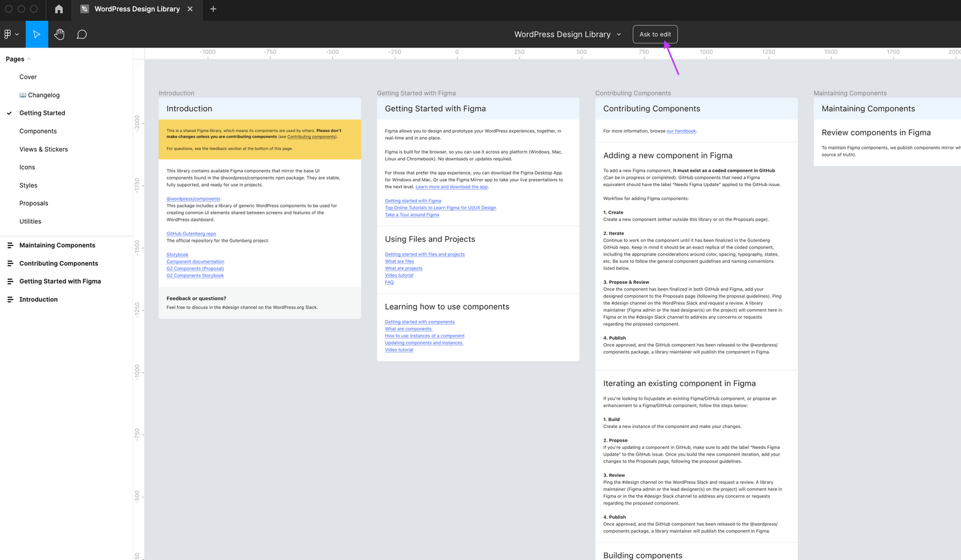Open the Figma menu chevron dropdown
Viewport: 961px width, 560px height.
pos(18,34)
